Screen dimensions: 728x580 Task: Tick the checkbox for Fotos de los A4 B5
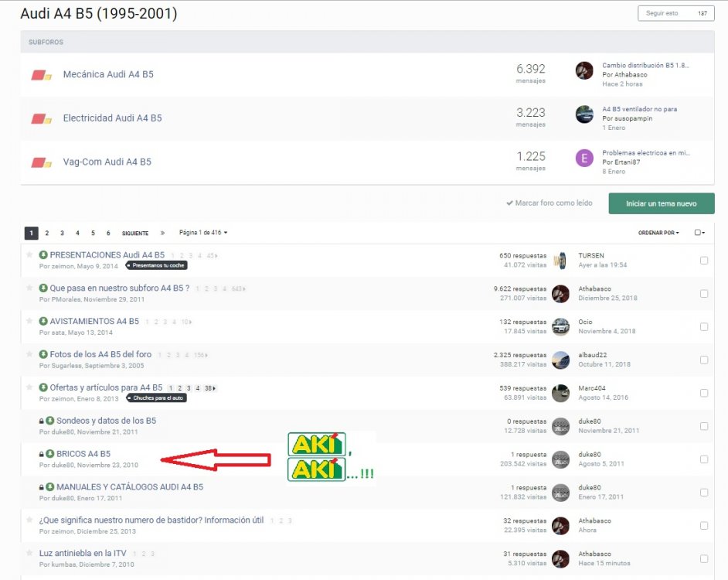pos(704,360)
